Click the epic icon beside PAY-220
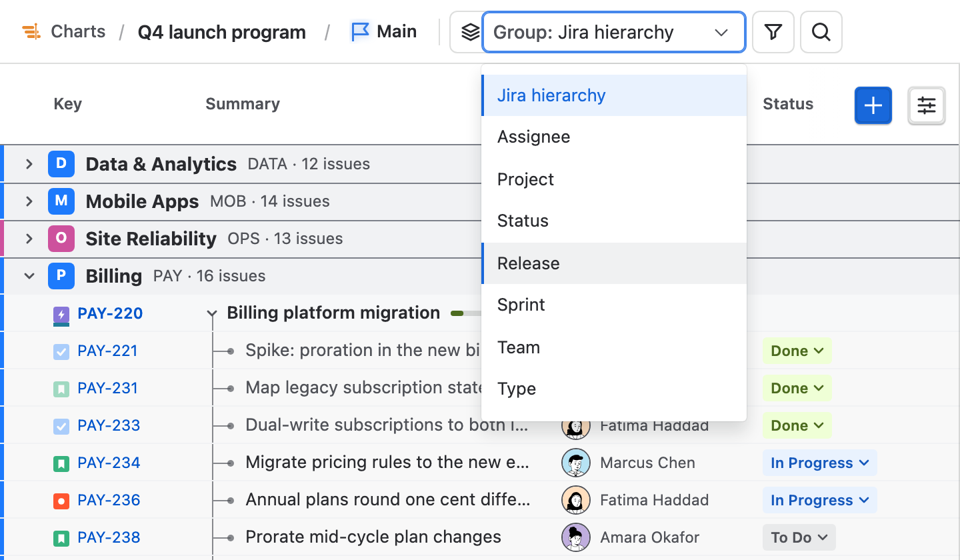 click(x=61, y=314)
